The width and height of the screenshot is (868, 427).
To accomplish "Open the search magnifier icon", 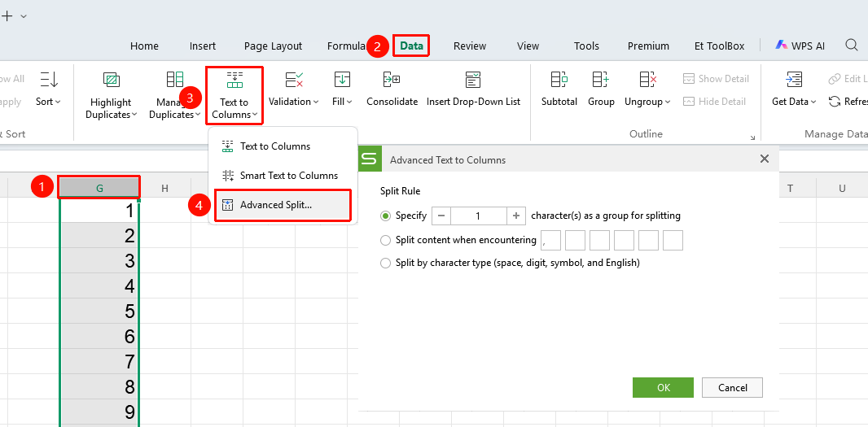I will point(852,46).
